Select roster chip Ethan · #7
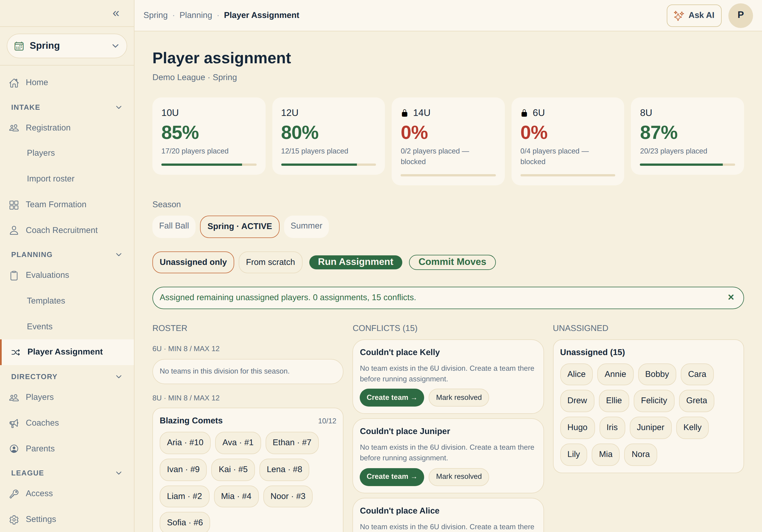Image resolution: width=762 pixels, height=532 pixels. pos(292,443)
